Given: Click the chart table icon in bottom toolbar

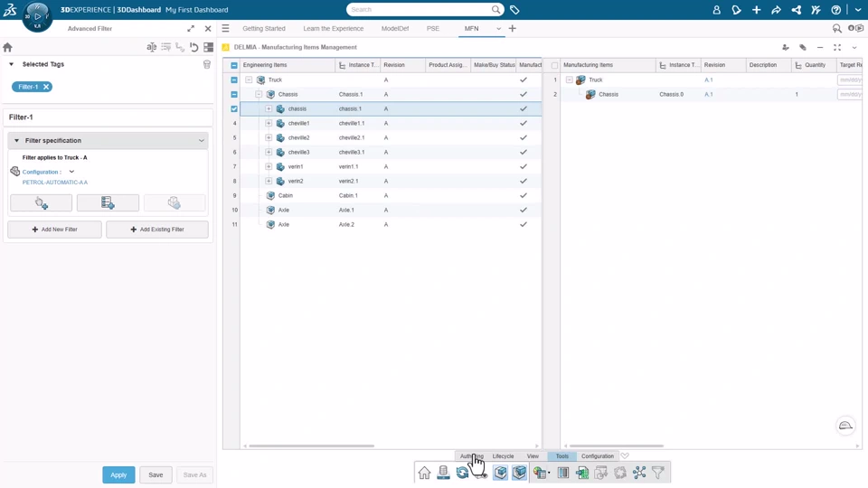Looking at the screenshot, I should (541, 473).
